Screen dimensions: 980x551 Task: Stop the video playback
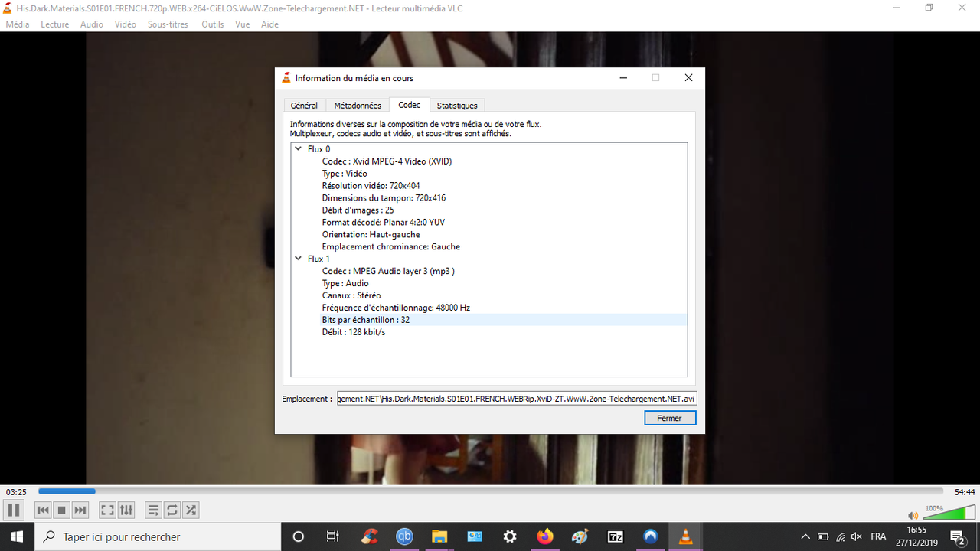tap(62, 510)
